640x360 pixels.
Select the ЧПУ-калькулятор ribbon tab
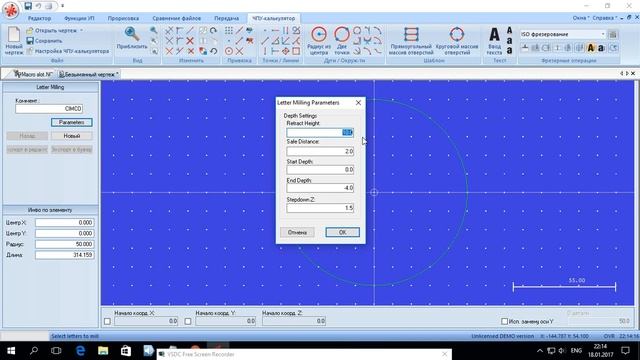coord(273,18)
